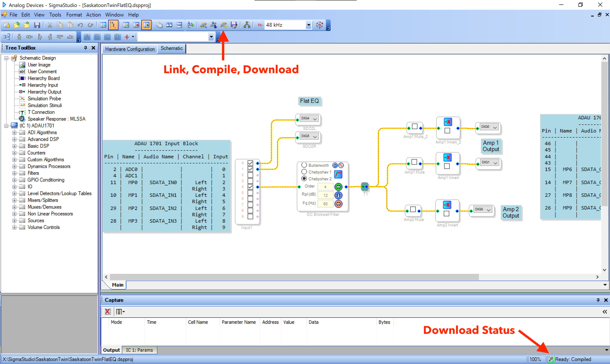Click the Cut scissors icon
The height and width of the screenshot is (364, 610).
(50, 25)
